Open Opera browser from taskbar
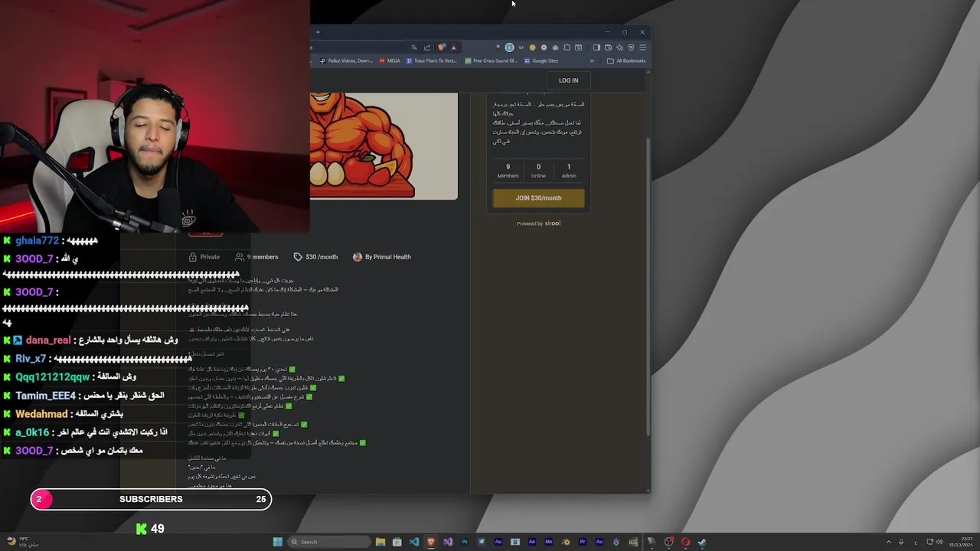 pos(685,542)
